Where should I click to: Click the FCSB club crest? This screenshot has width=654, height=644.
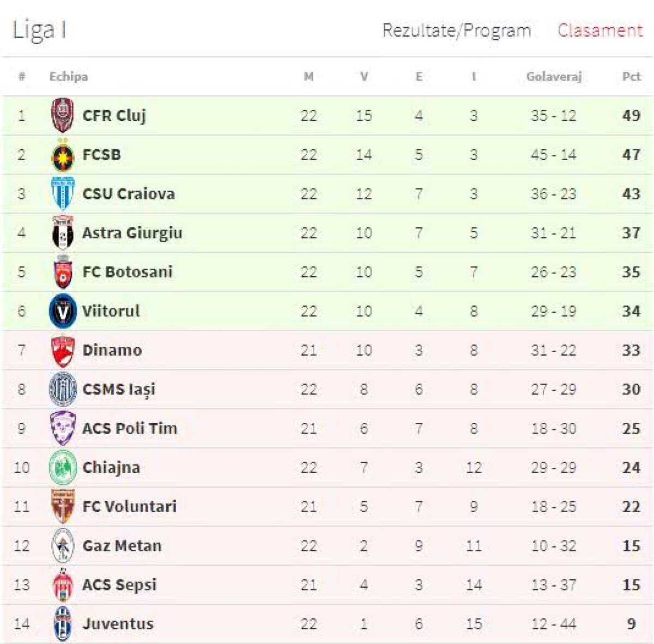click(64, 154)
